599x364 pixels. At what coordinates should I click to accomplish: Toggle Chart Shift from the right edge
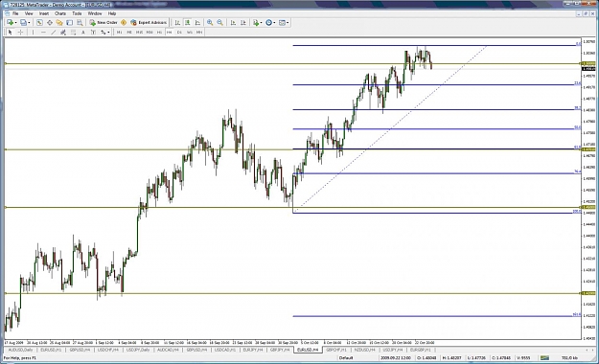(243, 23)
